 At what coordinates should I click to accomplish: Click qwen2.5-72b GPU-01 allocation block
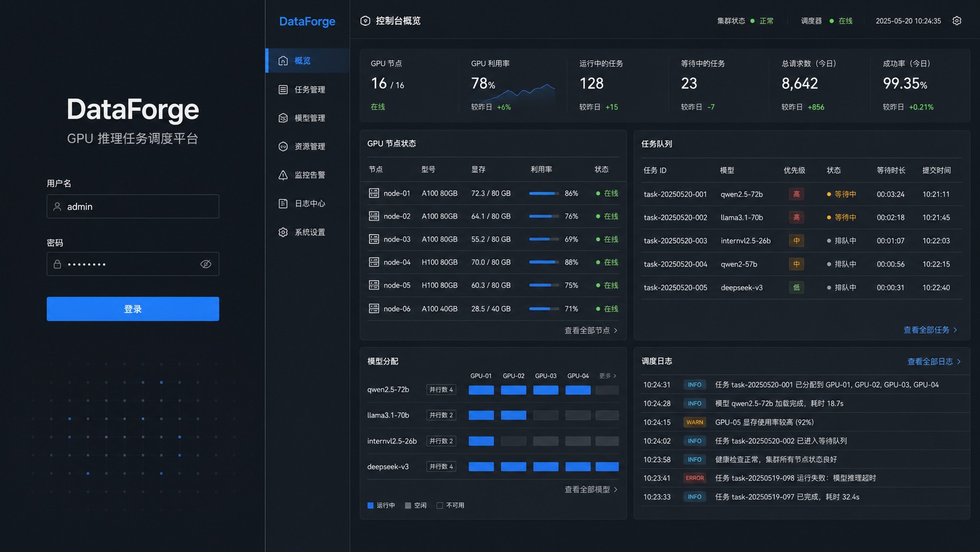pos(481,390)
